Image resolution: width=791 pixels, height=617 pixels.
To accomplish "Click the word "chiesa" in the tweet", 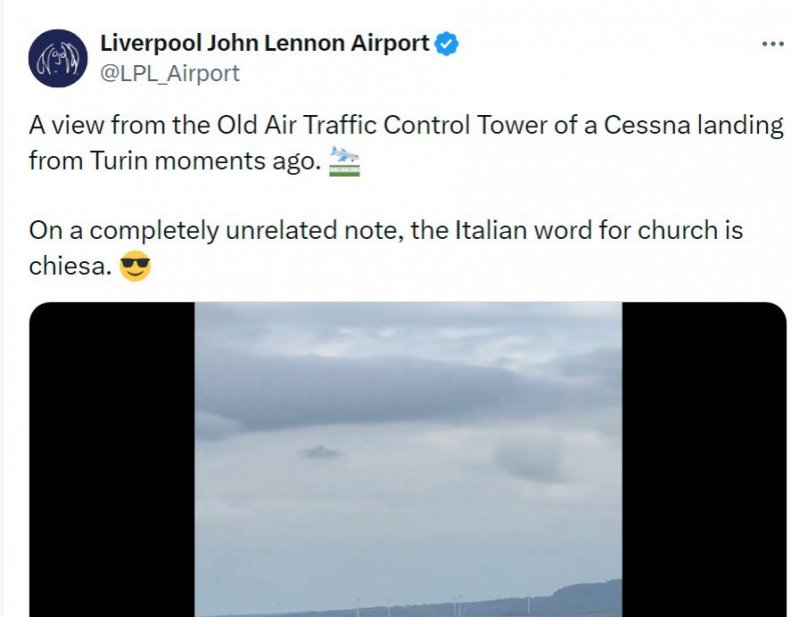I will click(x=69, y=267).
